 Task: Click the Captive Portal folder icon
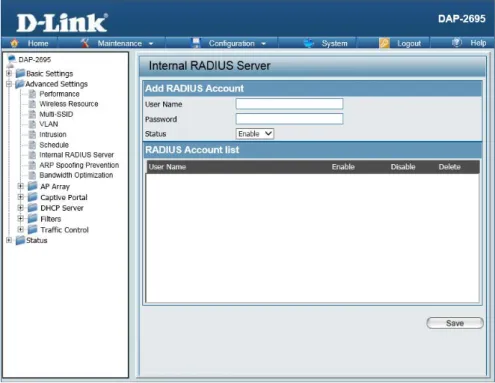point(32,197)
